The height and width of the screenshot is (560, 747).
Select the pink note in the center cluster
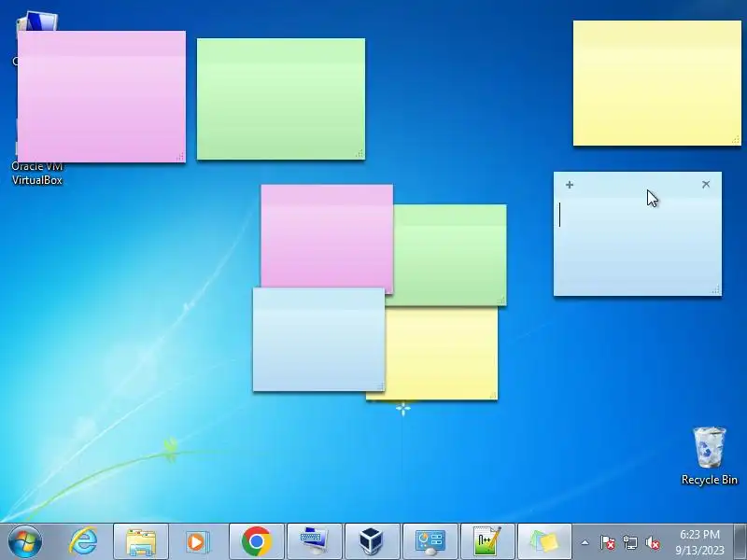click(327, 236)
